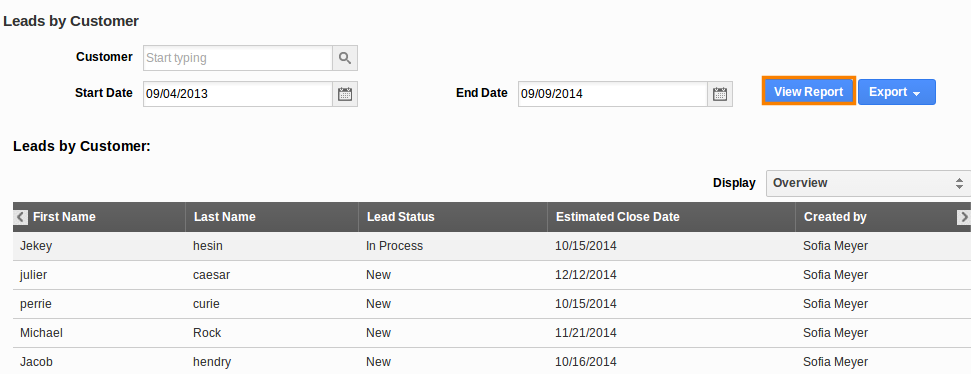The image size is (971, 374).
Task: Select the julier caesar lead row
Action: coord(492,275)
